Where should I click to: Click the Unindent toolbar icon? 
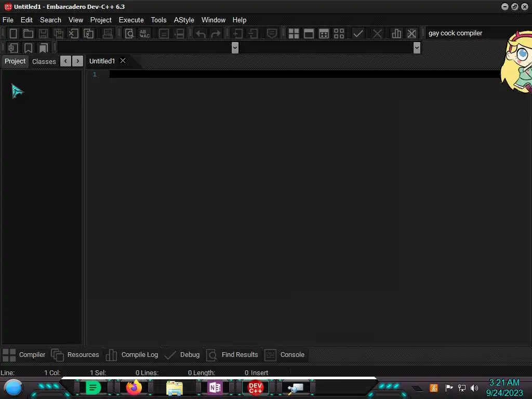[x=253, y=33]
